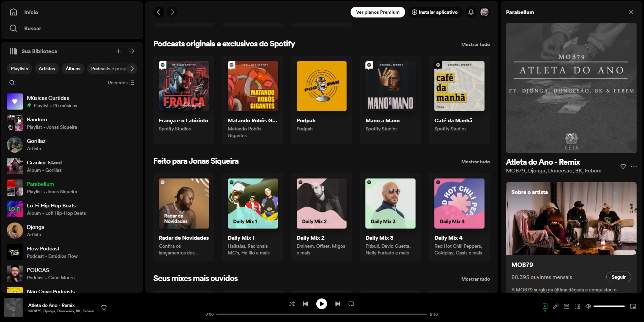Skip to previous track
This screenshot has width=644, height=322.
(306, 304)
